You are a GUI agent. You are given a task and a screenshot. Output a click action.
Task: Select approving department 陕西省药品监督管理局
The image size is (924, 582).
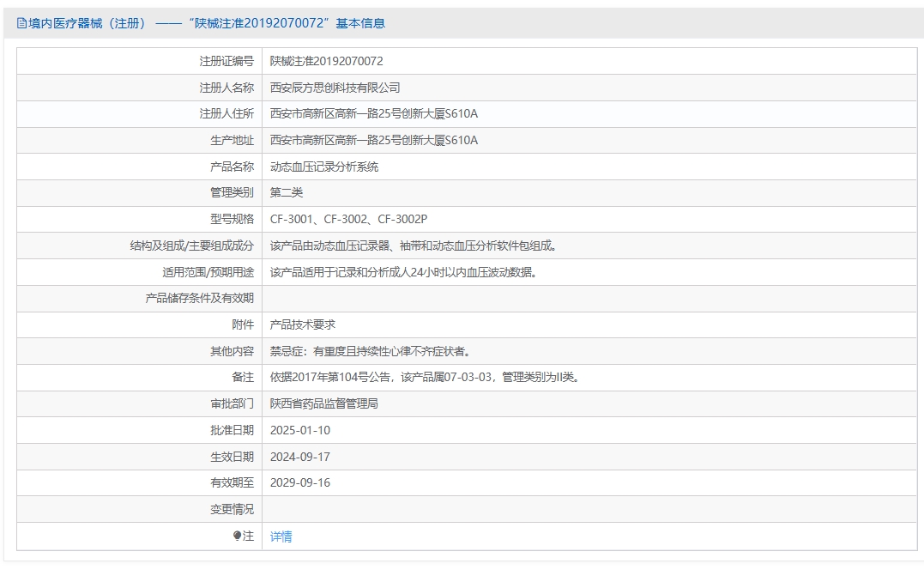(324, 404)
